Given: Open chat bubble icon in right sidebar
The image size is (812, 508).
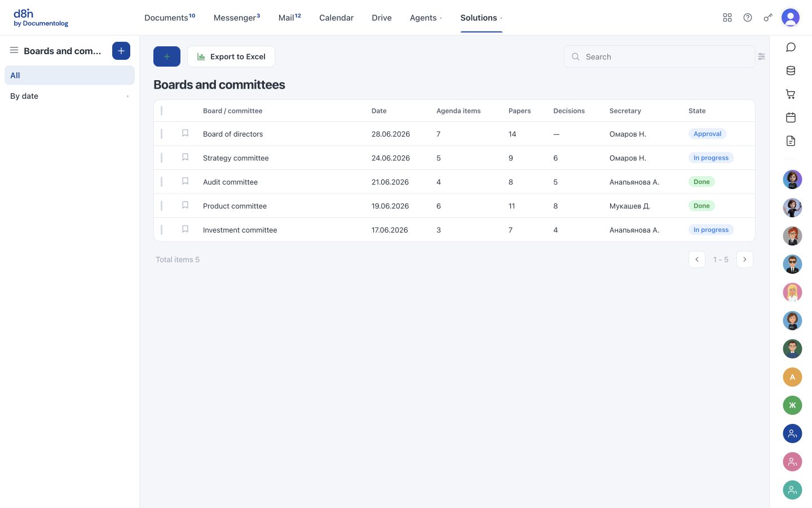Looking at the screenshot, I should pyautogui.click(x=791, y=47).
